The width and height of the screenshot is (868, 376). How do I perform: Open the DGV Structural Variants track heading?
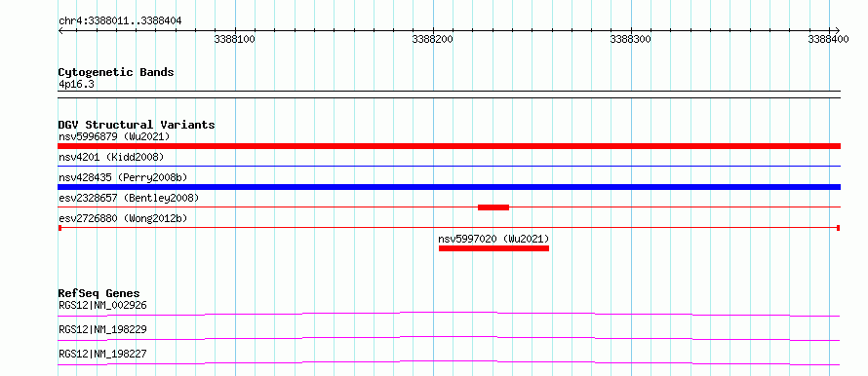click(x=137, y=125)
